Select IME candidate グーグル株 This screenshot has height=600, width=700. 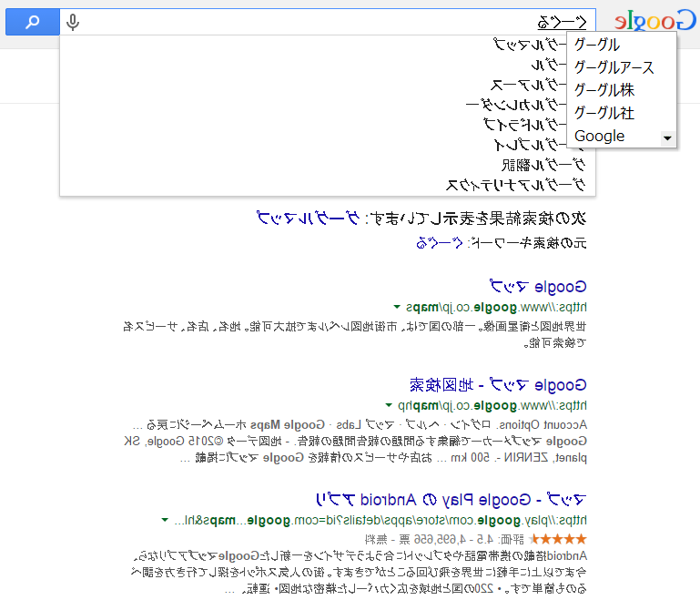coord(622,90)
